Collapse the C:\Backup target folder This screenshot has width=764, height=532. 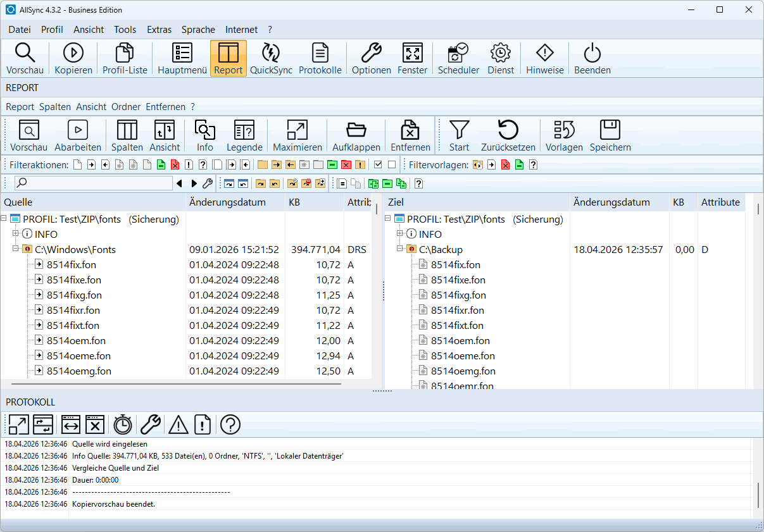[399, 249]
